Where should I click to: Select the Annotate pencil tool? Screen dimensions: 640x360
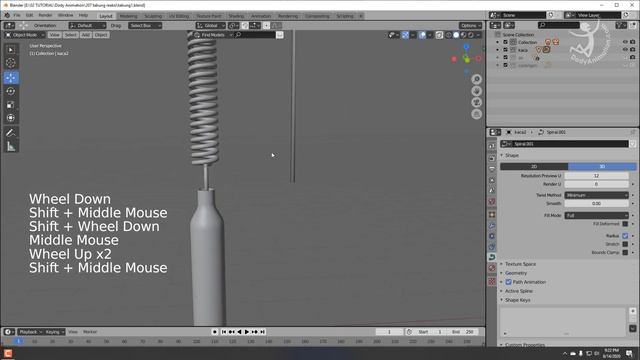11,133
